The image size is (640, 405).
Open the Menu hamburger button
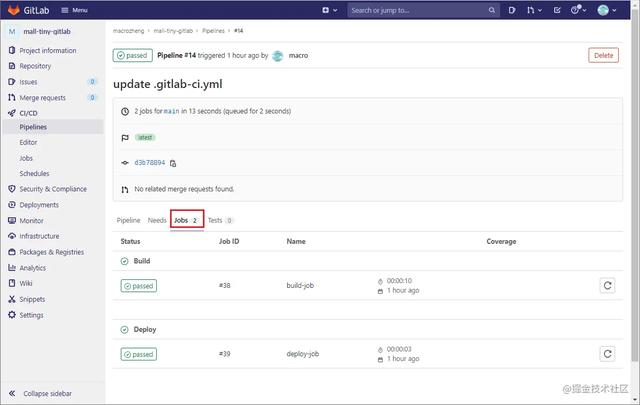pos(74,10)
